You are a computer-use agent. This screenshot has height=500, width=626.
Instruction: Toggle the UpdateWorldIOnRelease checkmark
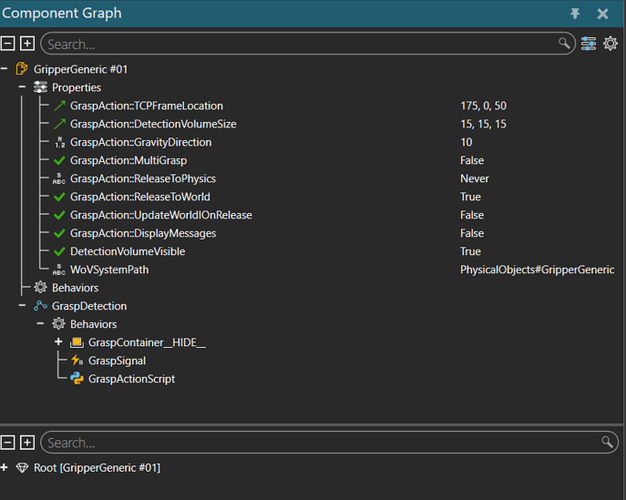point(59,215)
